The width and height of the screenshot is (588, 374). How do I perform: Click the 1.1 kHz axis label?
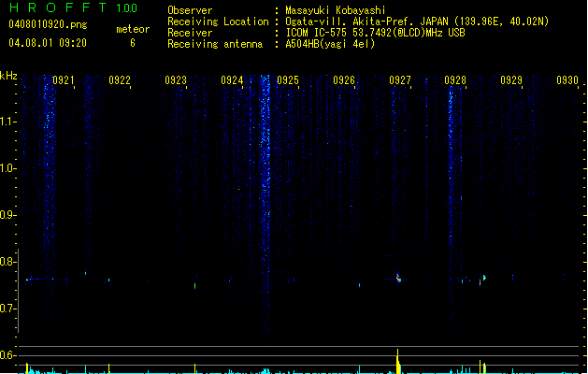coord(7,122)
